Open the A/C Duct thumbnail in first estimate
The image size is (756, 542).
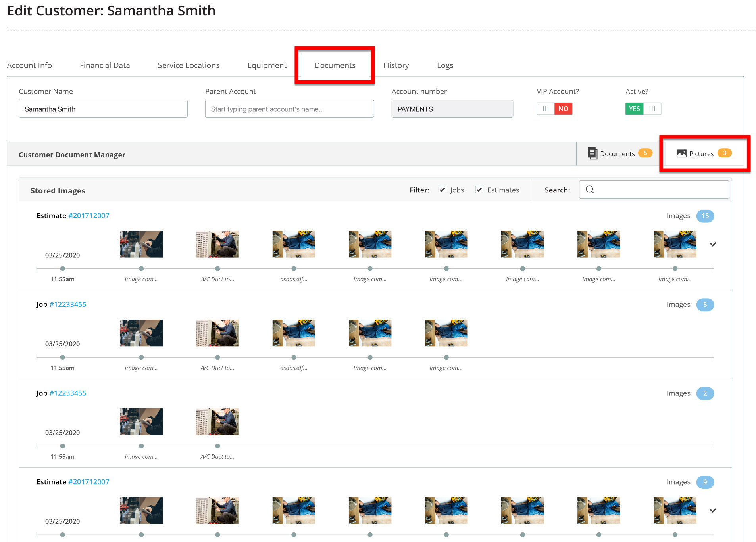[x=217, y=244]
